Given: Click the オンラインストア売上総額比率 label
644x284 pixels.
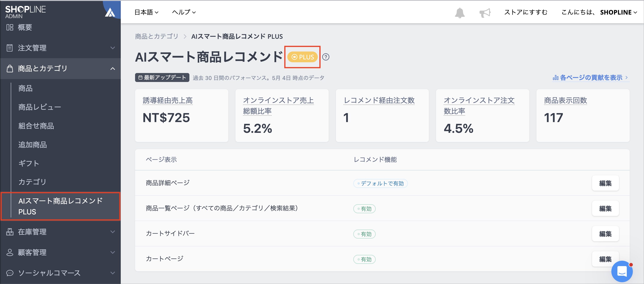Looking at the screenshot, I should (x=278, y=106).
